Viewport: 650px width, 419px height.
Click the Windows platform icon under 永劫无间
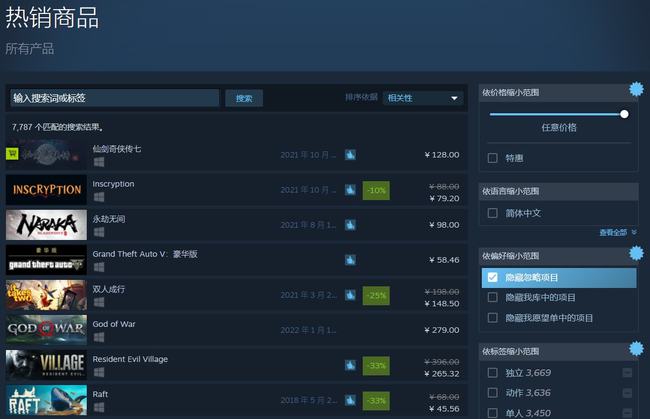click(x=99, y=232)
